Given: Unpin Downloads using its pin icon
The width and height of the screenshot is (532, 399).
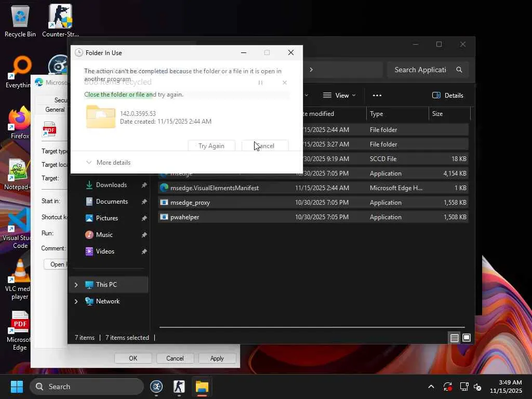Looking at the screenshot, I should click(x=144, y=185).
